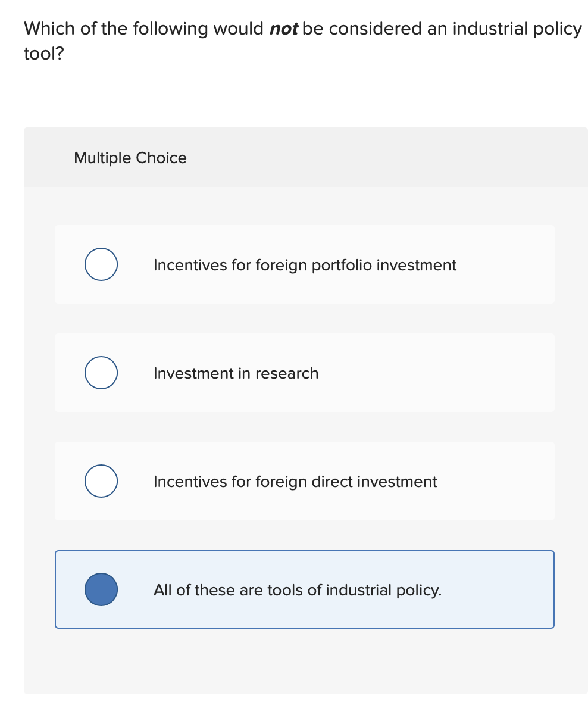Select the foreign portfolio investment radio button
This screenshot has width=588, height=718.
coord(101,264)
